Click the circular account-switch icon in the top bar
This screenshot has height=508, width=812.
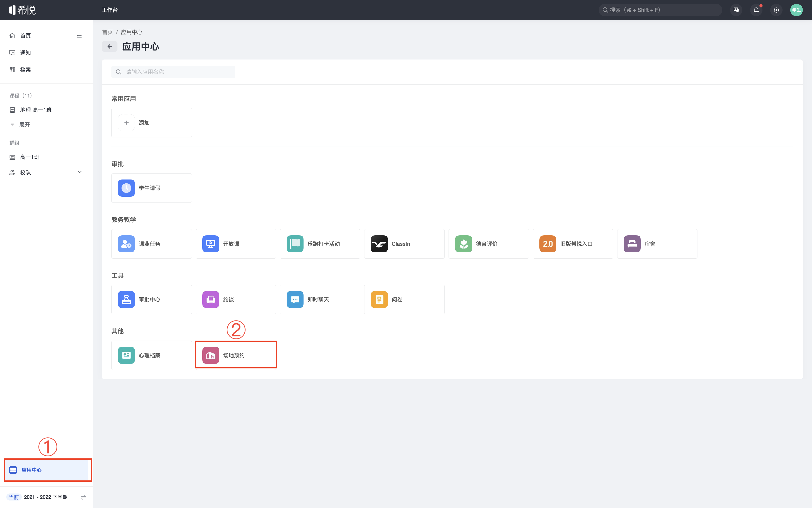(776, 10)
